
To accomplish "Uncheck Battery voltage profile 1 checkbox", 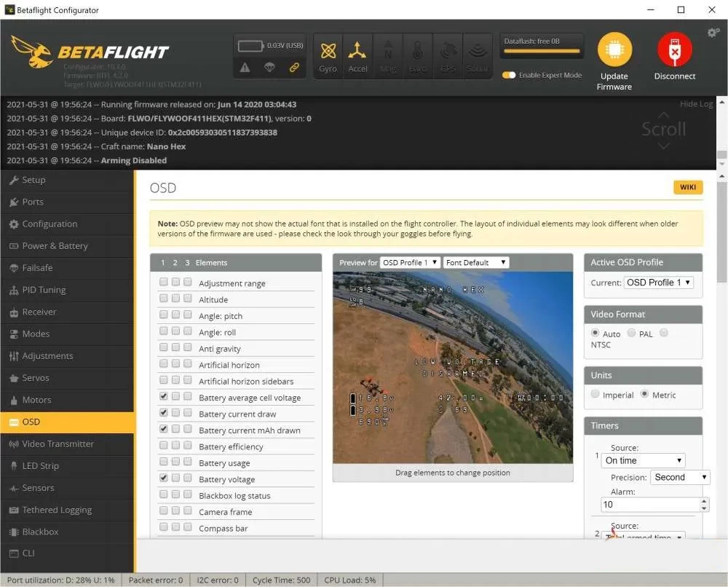I will [164, 478].
